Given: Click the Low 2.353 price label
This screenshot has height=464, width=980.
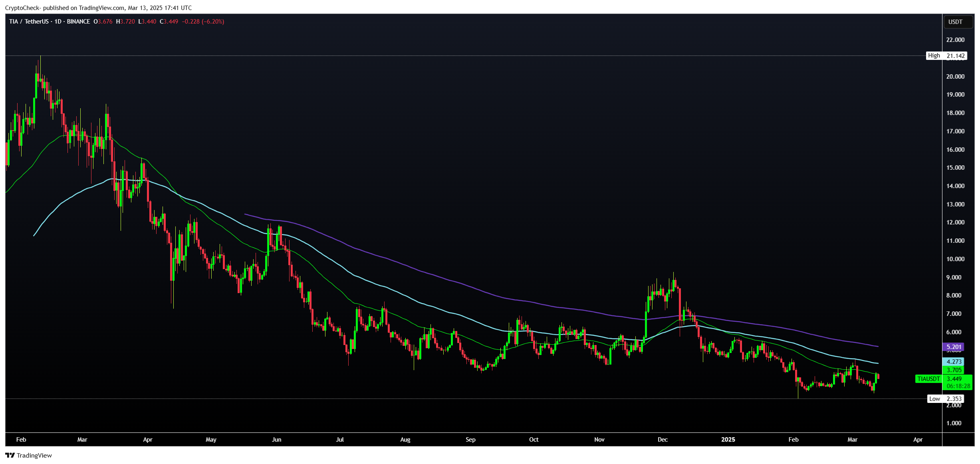Looking at the screenshot, I should pos(946,399).
